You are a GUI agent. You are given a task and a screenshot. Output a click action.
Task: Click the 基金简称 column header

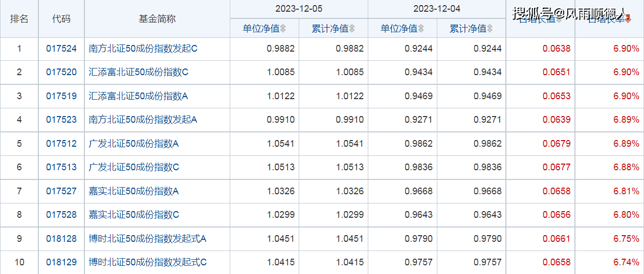click(157, 19)
